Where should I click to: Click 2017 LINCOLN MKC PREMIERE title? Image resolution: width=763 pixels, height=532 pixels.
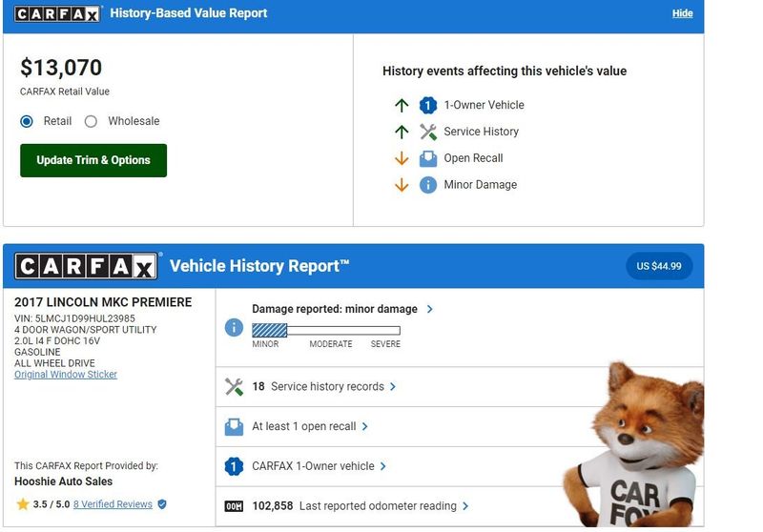point(103,302)
